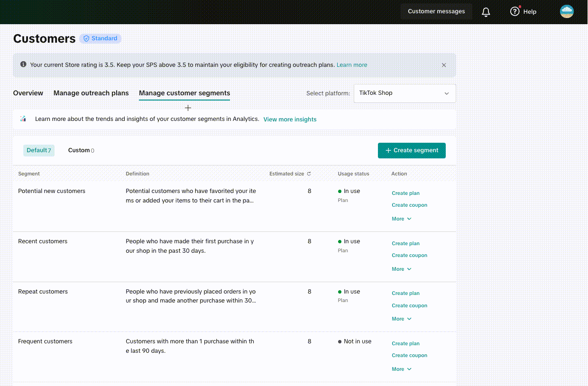588x386 pixels.
Task: Select the Custom segments tab
Action: [x=81, y=150]
